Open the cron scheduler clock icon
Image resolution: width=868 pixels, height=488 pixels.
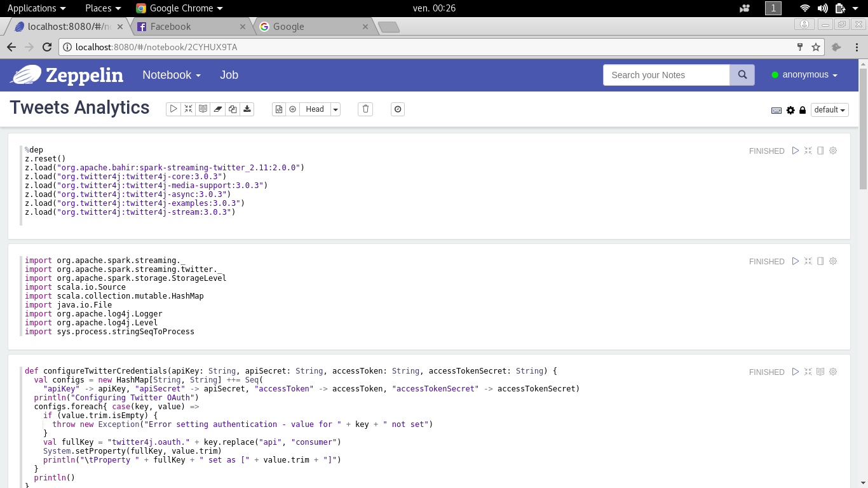point(398,109)
